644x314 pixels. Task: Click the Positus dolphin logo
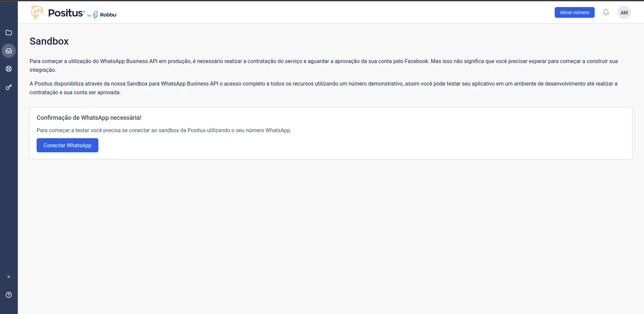pyautogui.click(x=37, y=12)
